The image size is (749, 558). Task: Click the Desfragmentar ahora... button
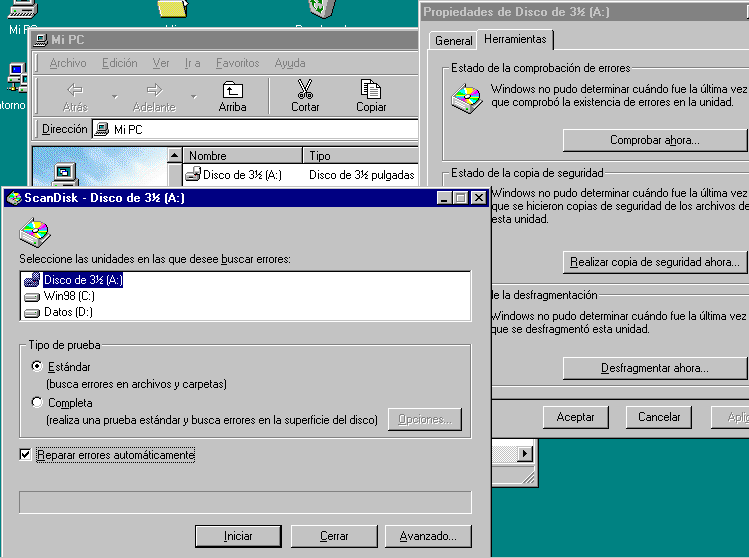(x=654, y=368)
